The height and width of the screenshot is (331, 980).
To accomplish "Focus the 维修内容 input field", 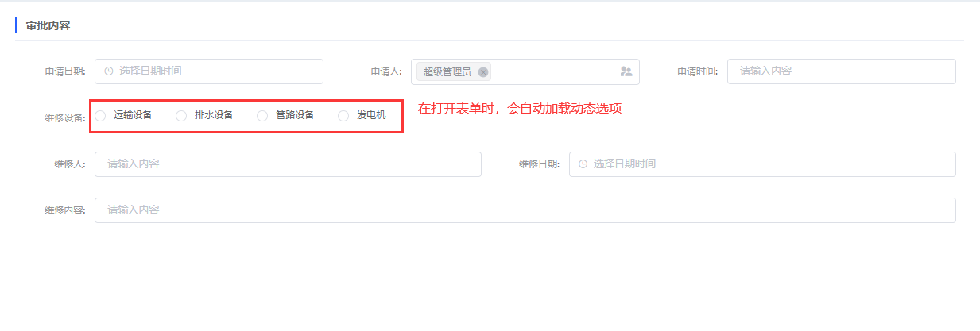I will click(525, 210).
